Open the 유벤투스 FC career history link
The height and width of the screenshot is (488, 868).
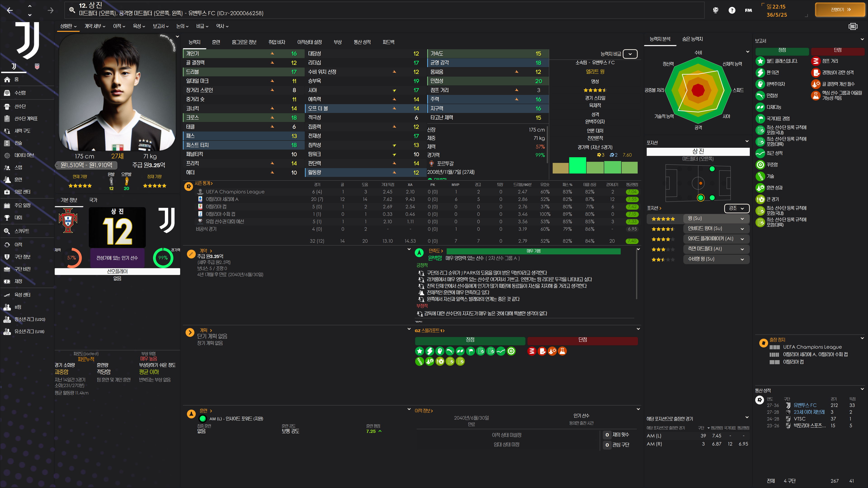pos(805,405)
